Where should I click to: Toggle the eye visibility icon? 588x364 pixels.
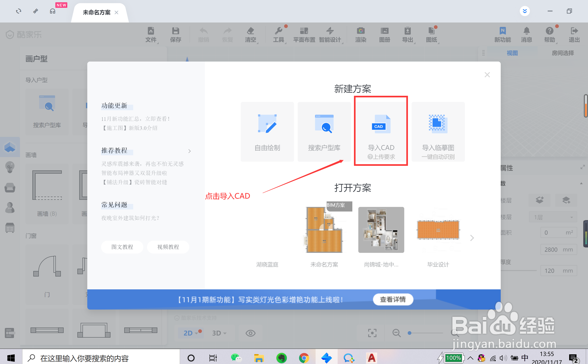(250, 333)
